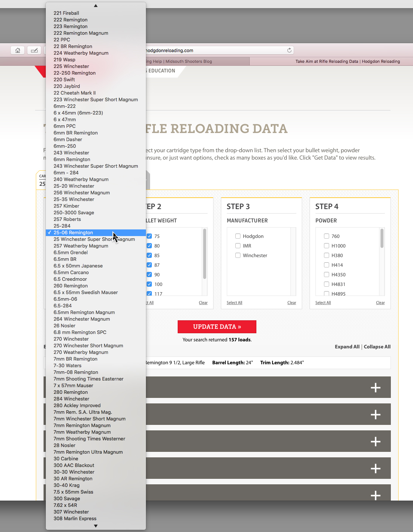The height and width of the screenshot is (532, 413).
Task: Pick 300 AAC Blackout cartridge option
Action: [x=96, y=465]
